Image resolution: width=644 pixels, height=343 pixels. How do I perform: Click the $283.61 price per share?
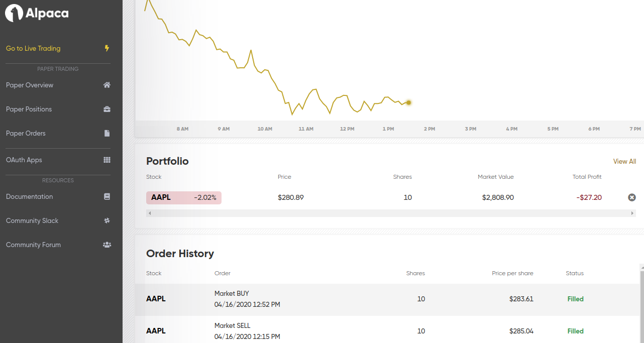(x=521, y=299)
